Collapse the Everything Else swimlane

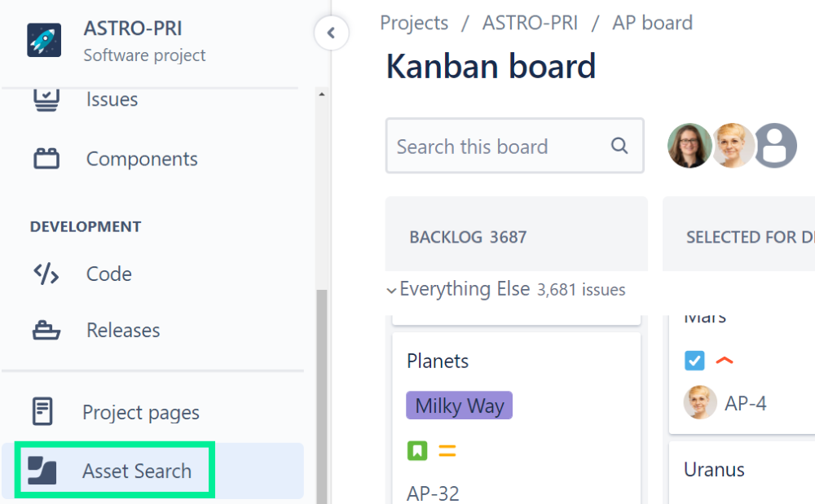pyautogui.click(x=392, y=289)
